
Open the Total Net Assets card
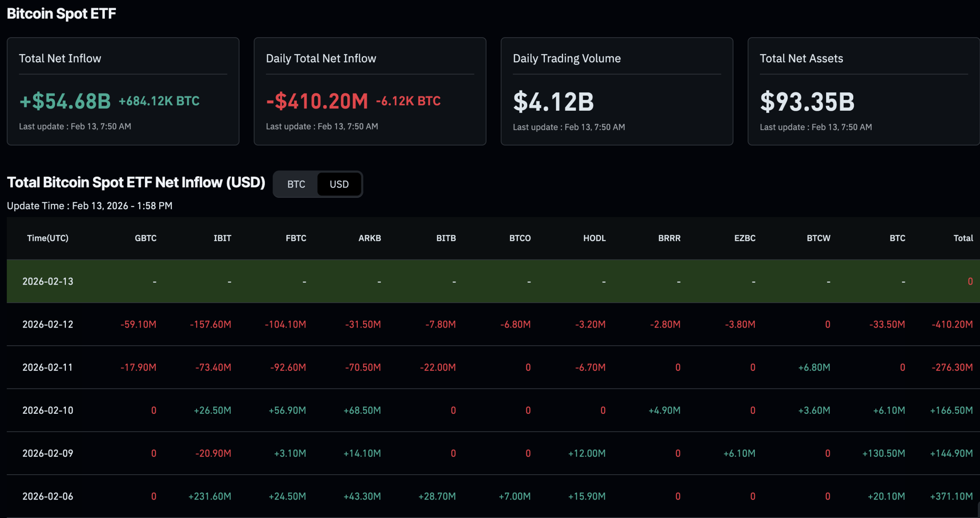point(864,91)
